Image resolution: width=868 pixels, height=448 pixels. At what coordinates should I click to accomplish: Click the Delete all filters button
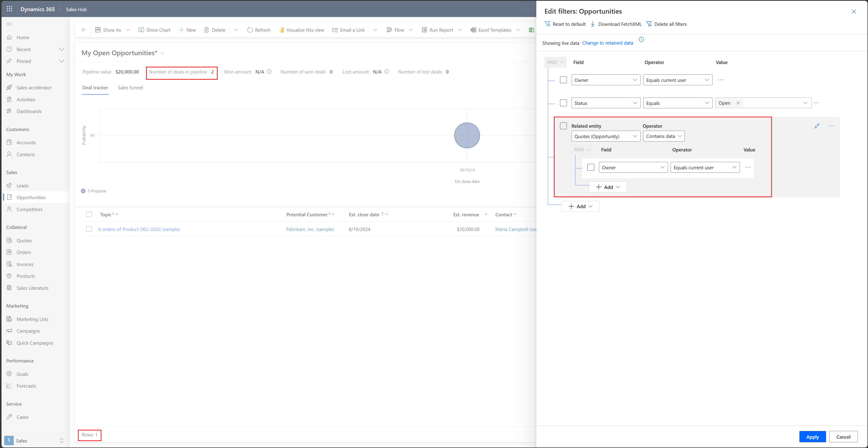coord(666,24)
